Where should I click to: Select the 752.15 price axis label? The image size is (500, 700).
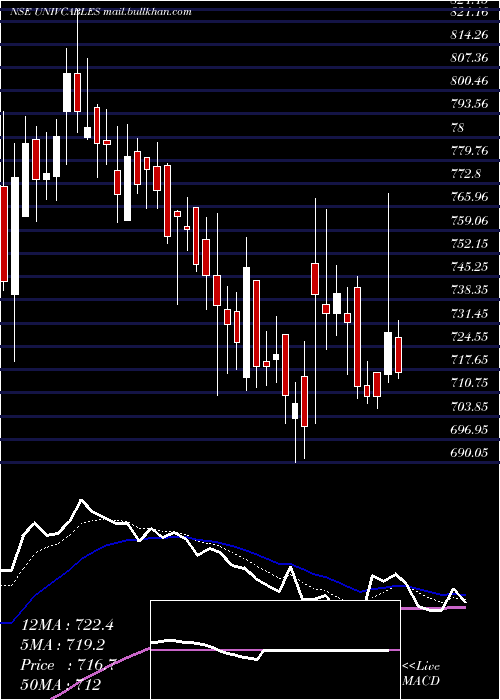(x=469, y=244)
